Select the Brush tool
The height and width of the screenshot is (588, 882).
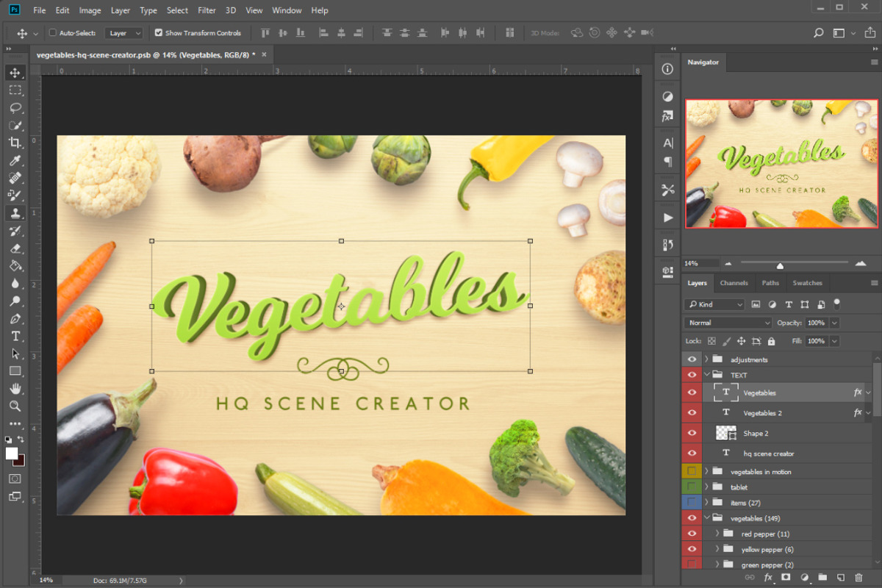click(x=15, y=196)
